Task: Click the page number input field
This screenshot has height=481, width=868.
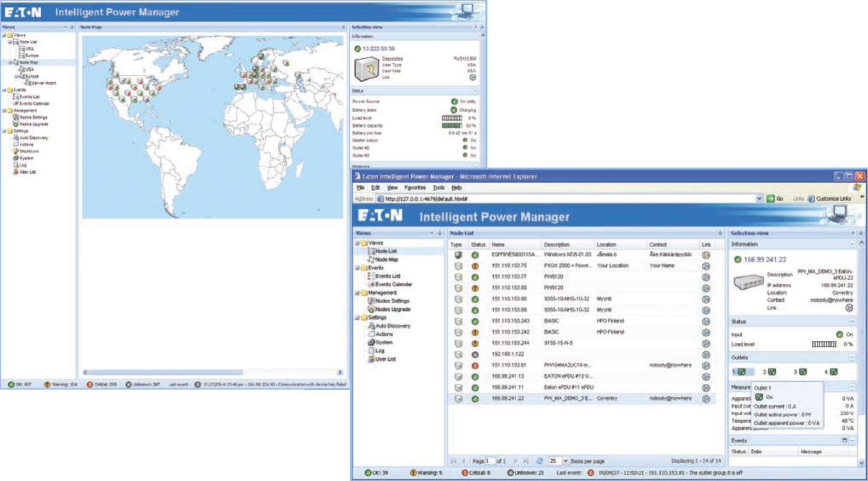Action: click(491, 461)
